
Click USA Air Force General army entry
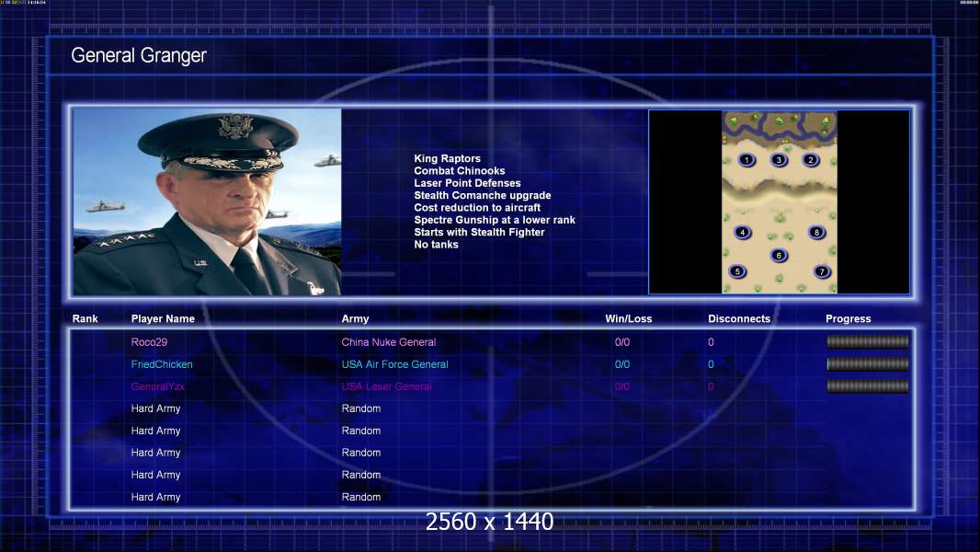point(395,364)
